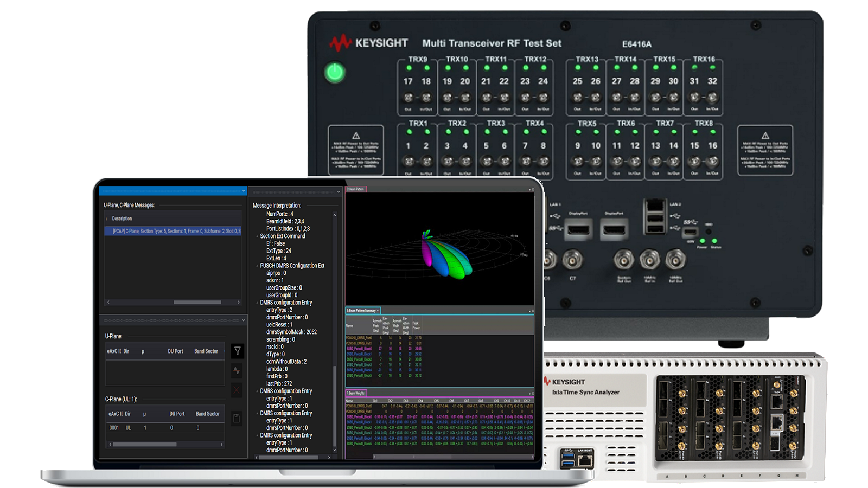The width and height of the screenshot is (868, 488).
Task: Select the [PCAP] C-Plane message row
Action: tap(173, 231)
